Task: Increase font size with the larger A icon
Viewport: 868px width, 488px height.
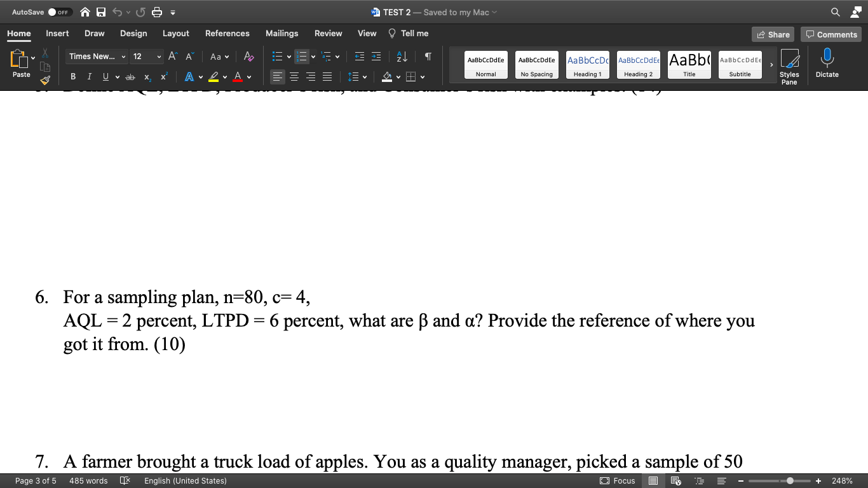Action: (174, 57)
